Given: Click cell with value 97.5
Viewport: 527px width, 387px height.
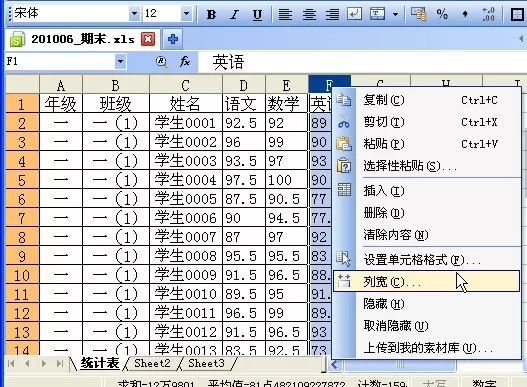Looking at the screenshot, I should [244, 180].
